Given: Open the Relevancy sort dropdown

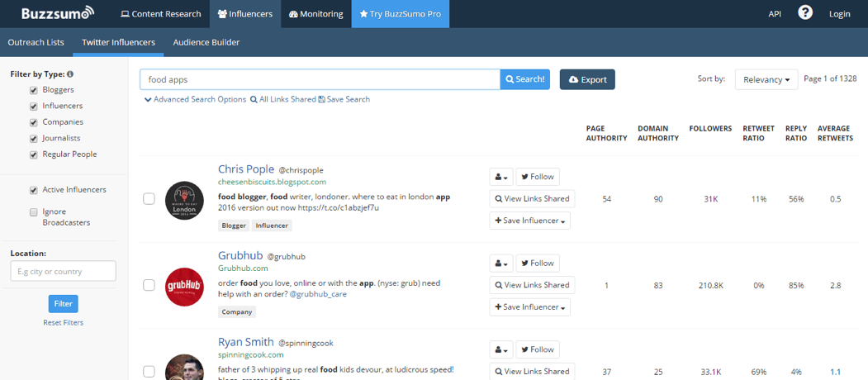Looking at the screenshot, I should click(x=766, y=79).
